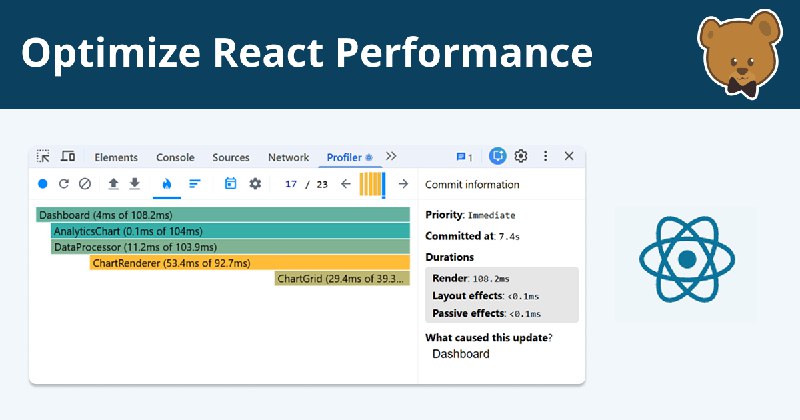Select the Flamegraph chart view
The image size is (800, 420).
click(167, 184)
